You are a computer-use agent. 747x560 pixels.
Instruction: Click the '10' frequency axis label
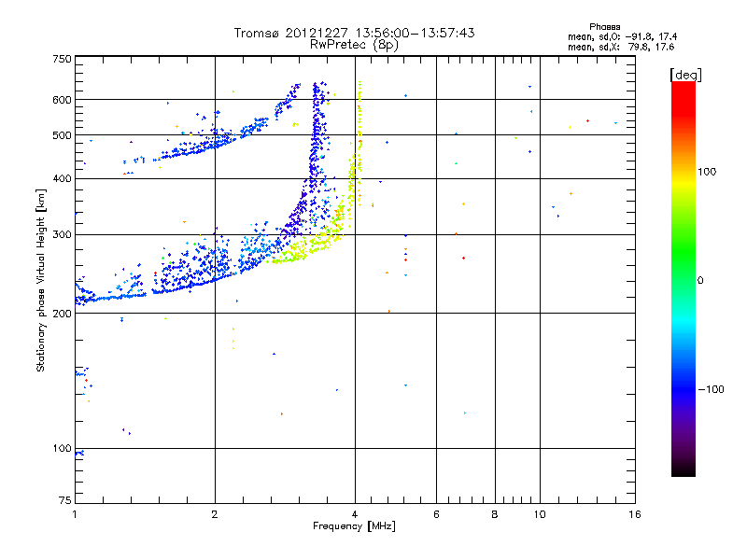pyautogui.click(x=540, y=514)
